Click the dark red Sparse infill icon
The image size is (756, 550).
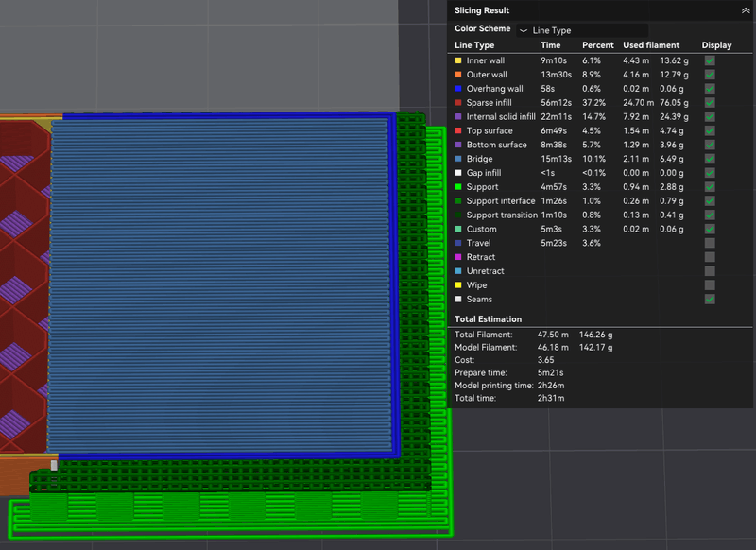pos(458,103)
